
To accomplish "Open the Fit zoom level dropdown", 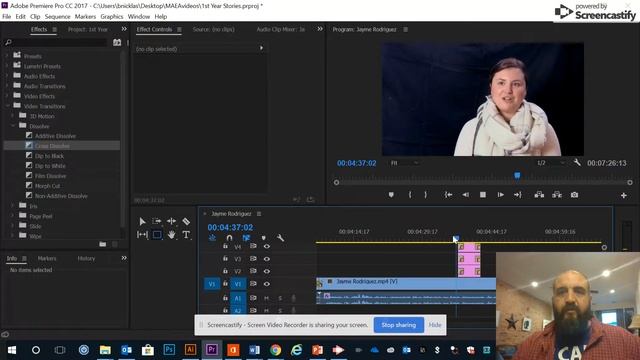I will [404, 163].
